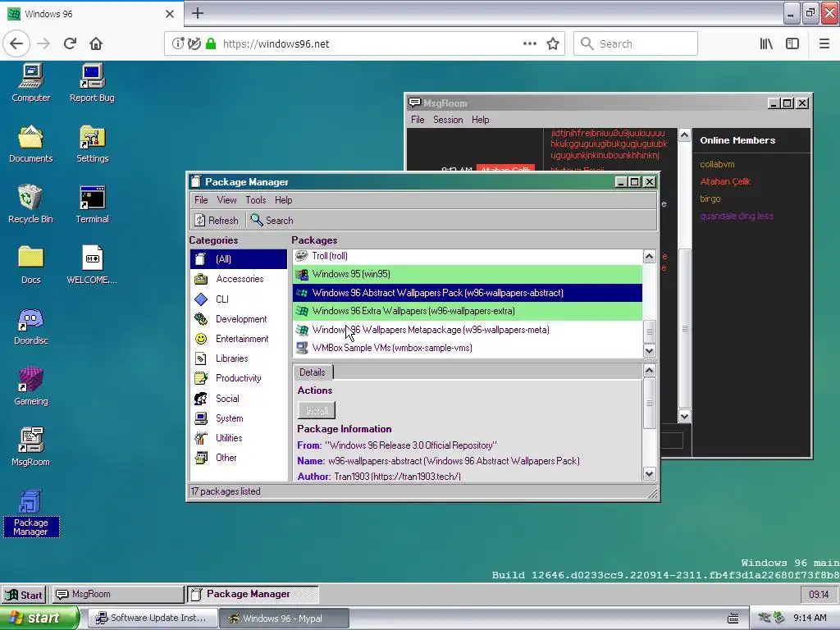Open the Computer desktop icon

point(31,83)
